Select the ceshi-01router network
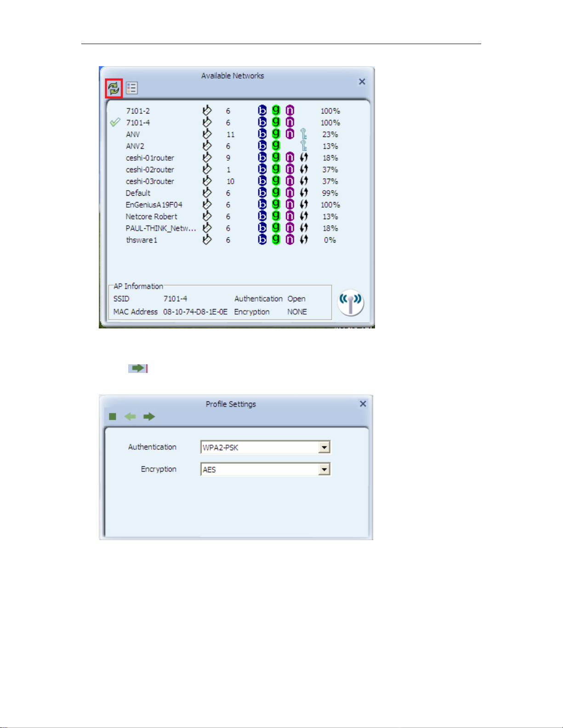The image size is (563, 728). (150, 158)
